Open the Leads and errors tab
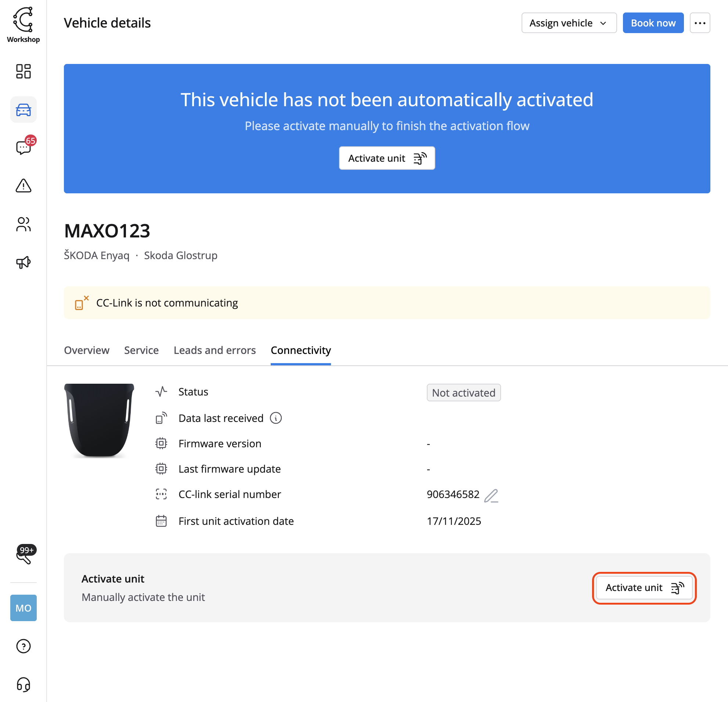Screen dimensions: 728x702 pyautogui.click(x=215, y=350)
